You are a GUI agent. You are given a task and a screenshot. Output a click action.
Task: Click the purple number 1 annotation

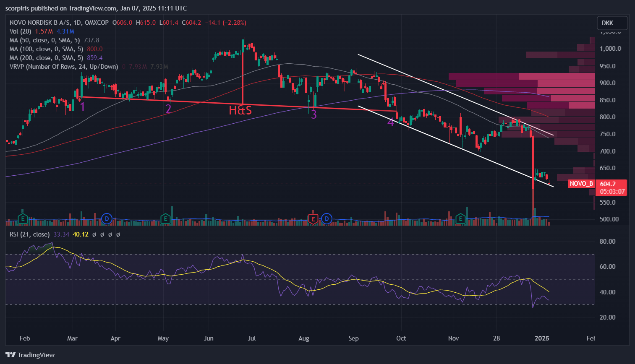tap(83, 107)
